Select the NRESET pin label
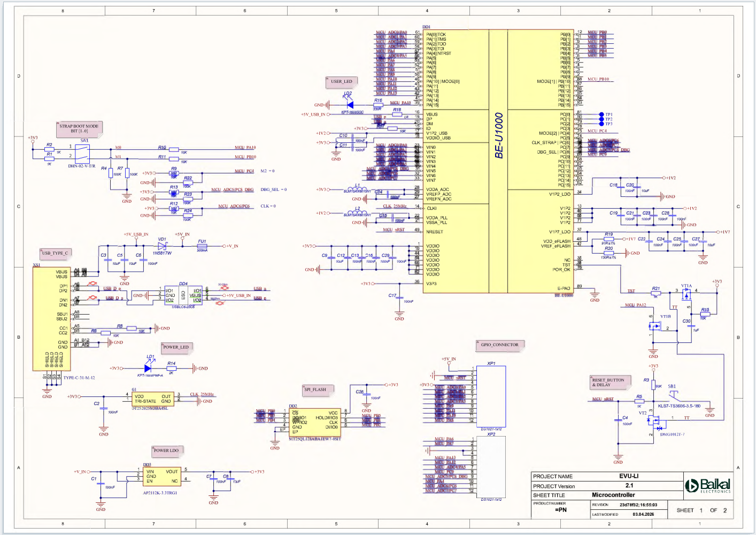 [435, 232]
